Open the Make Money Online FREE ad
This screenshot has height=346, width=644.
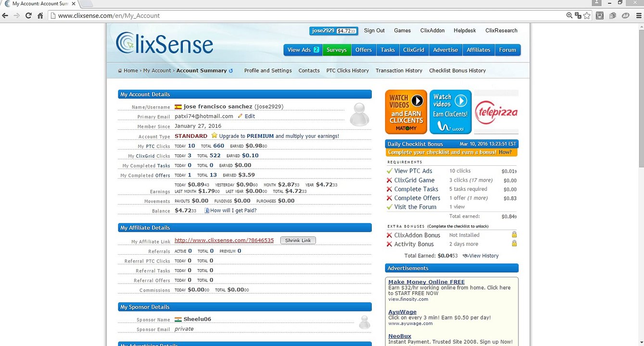pos(427,282)
